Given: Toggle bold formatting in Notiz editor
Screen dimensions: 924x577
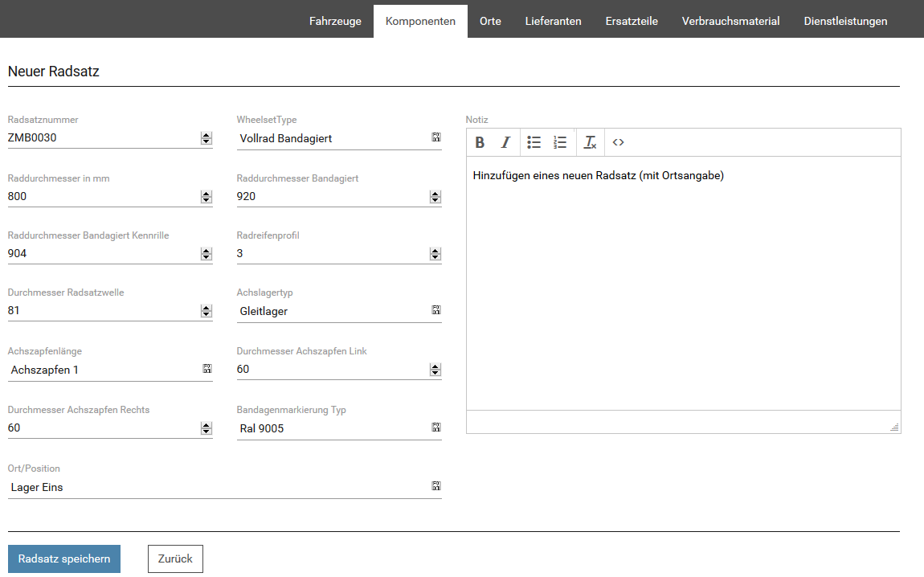Looking at the screenshot, I should tap(480, 142).
